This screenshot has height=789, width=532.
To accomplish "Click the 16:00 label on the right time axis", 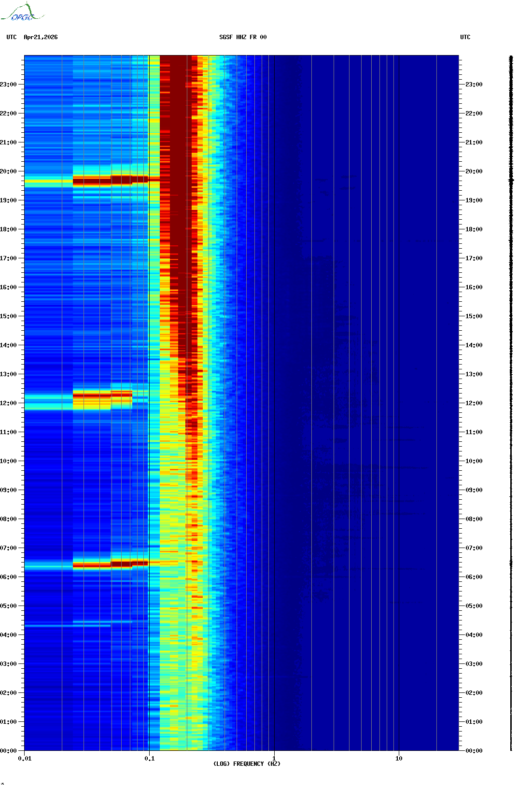I will pos(474,287).
